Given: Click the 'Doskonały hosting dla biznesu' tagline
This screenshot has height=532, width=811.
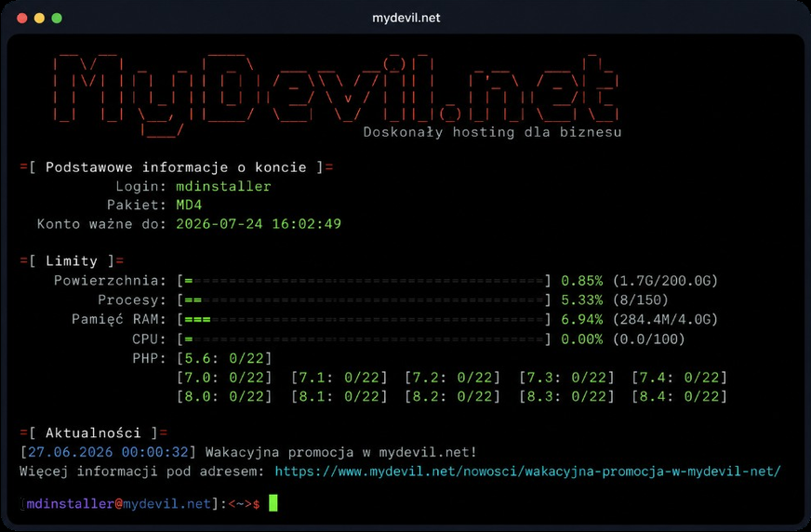Looking at the screenshot, I should (x=492, y=132).
